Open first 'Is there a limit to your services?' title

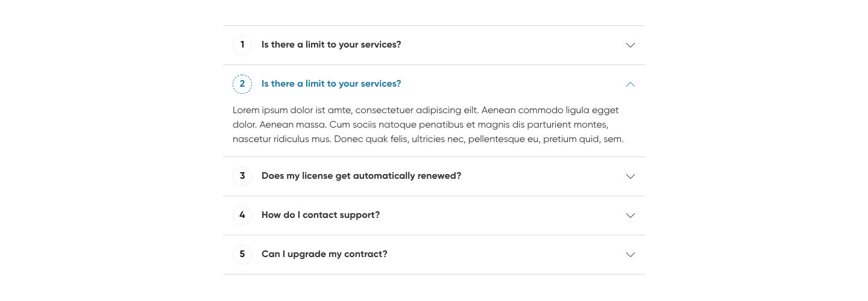point(331,45)
